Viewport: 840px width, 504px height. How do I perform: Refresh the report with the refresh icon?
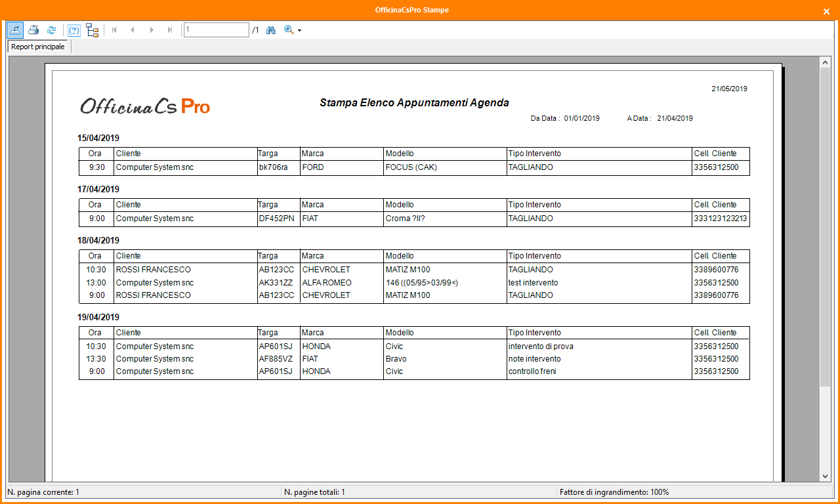51,30
